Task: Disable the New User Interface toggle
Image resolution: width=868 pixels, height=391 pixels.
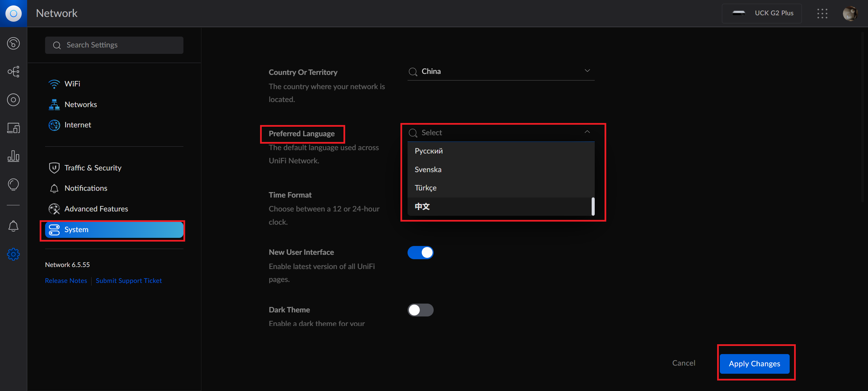Action: click(420, 252)
